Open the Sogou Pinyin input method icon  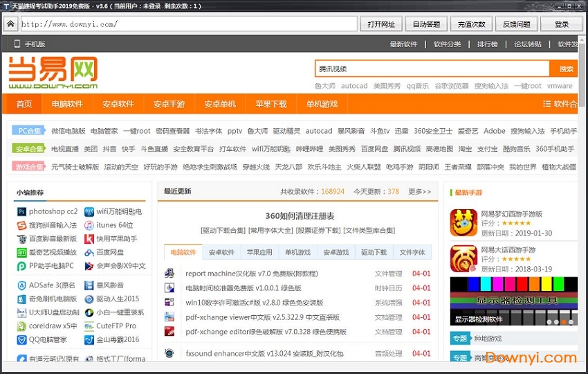[x=21, y=225]
